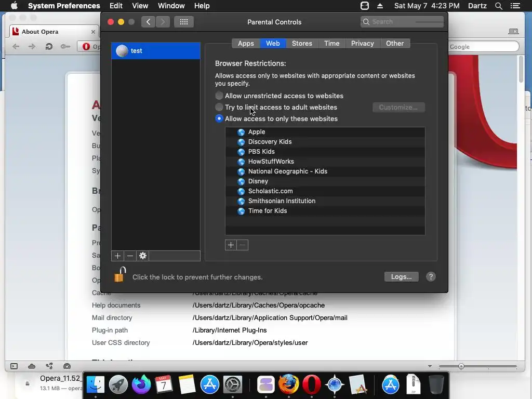Open Spotlight search in menu bar
Image resolution: width=532 pixels, height=399 pixels.
pyautogui.click(x=498, y=6)
